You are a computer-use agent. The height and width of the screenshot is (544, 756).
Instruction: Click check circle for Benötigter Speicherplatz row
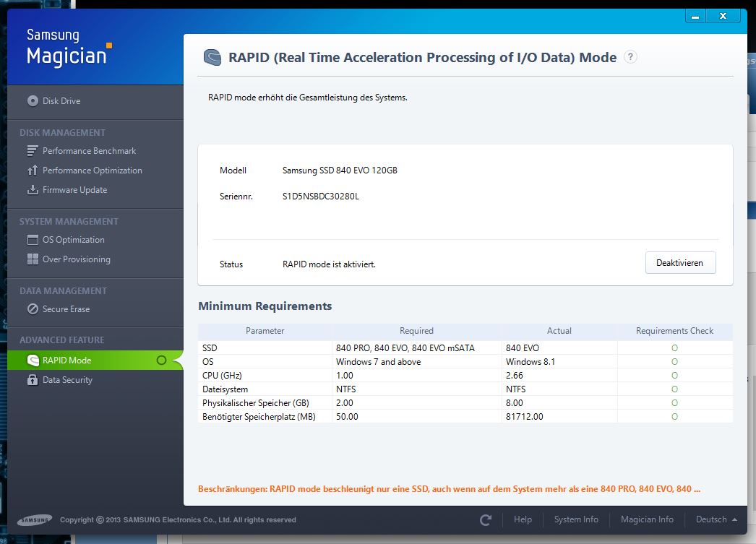(x=674, y=416)
